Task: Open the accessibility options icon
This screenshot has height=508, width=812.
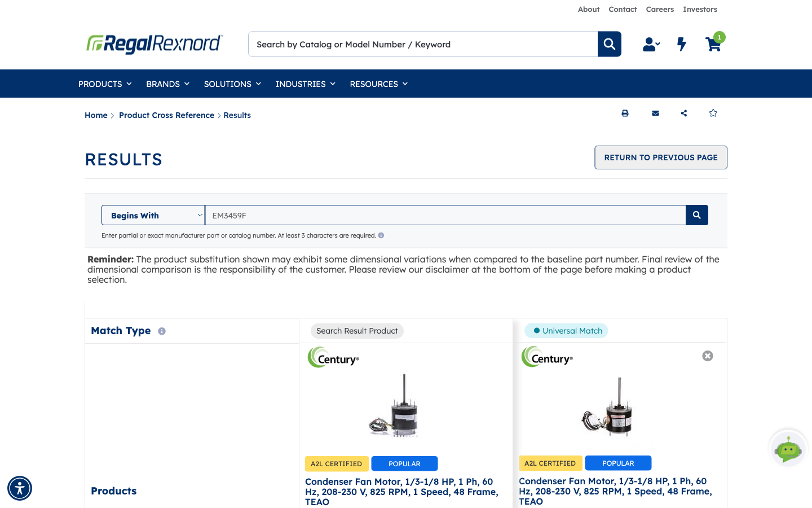Action: pos(20,488)
